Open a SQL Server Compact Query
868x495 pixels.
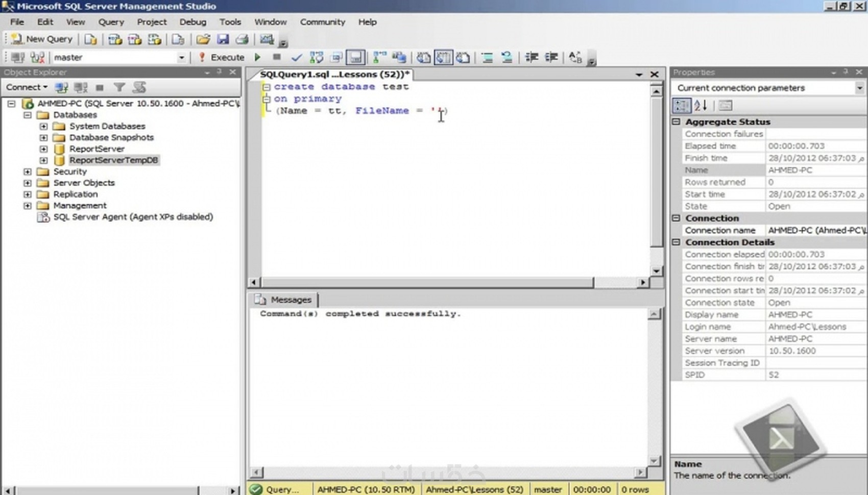[178, 39]
